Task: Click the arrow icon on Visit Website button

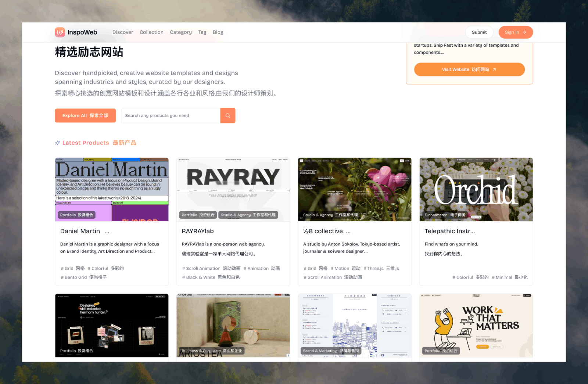Action: [494, 69]
